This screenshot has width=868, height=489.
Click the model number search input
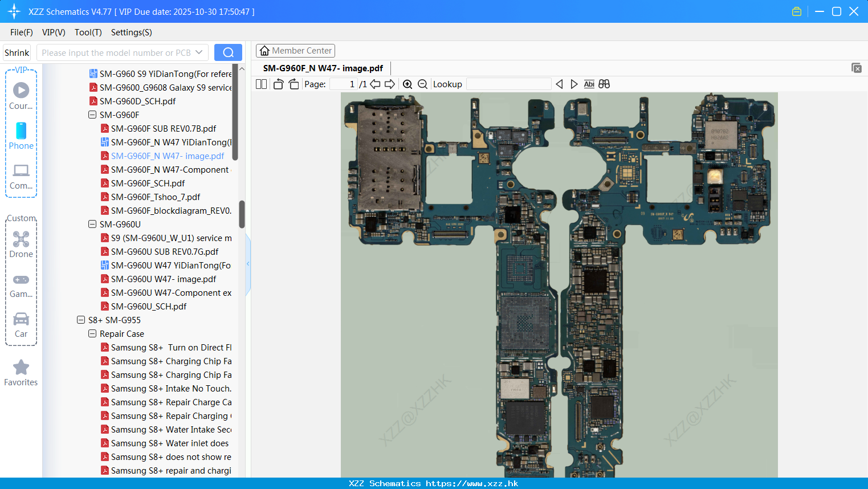(117, 52)
